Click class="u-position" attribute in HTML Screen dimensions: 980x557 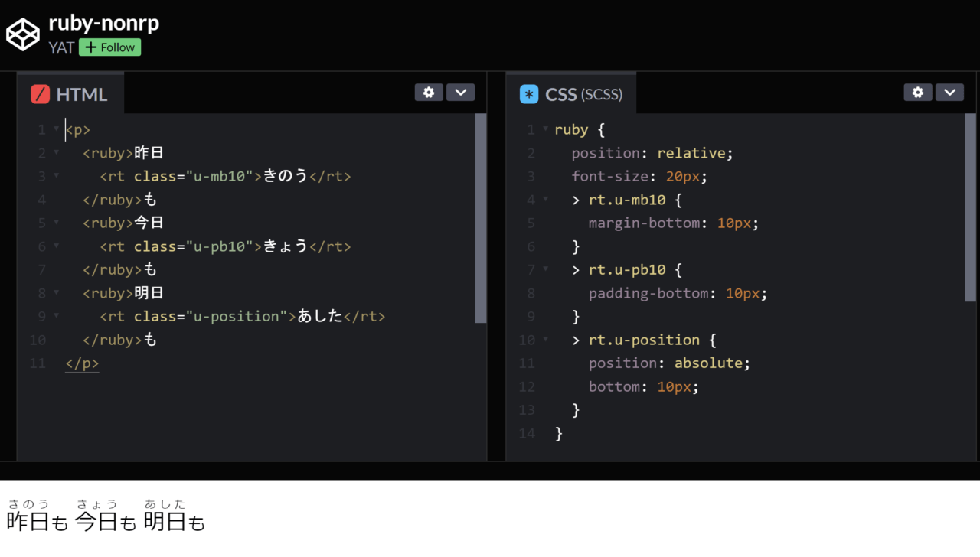pyautogui.click(x=211, y=316)
